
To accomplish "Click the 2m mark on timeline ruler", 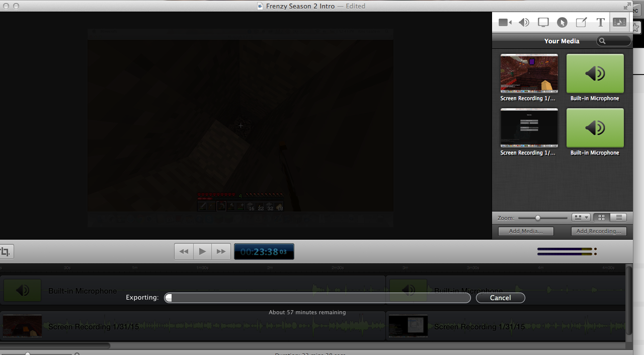I will click(270, 268).
